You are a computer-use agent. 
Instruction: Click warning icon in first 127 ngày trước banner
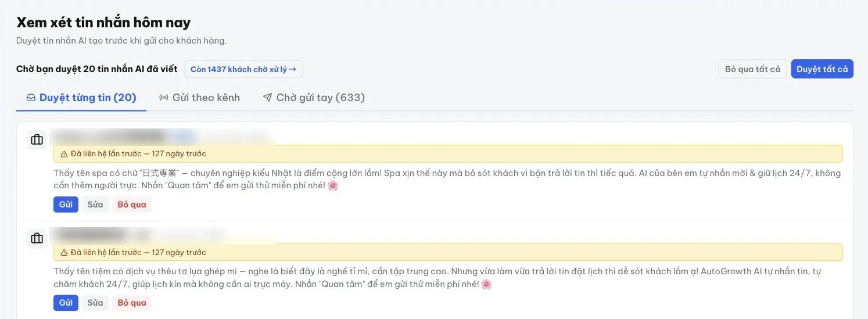pos(64,154)
